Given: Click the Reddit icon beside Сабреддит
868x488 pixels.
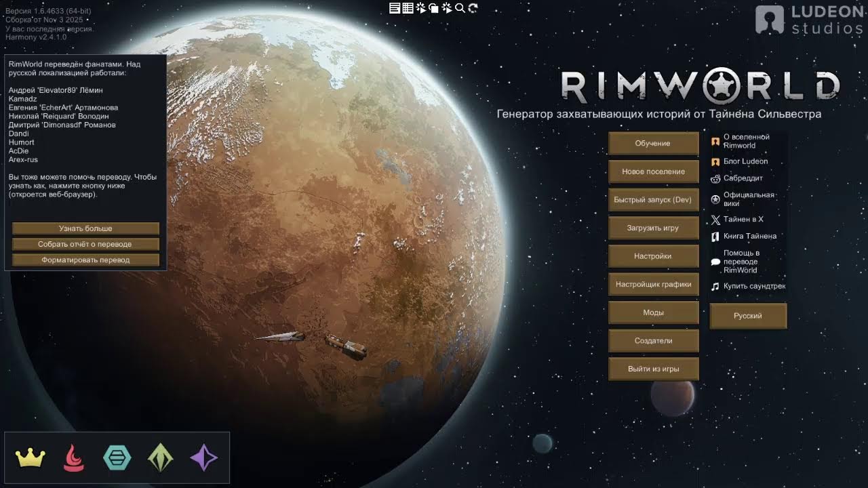Looking at the screenshot, I should (x=715, y=179).
